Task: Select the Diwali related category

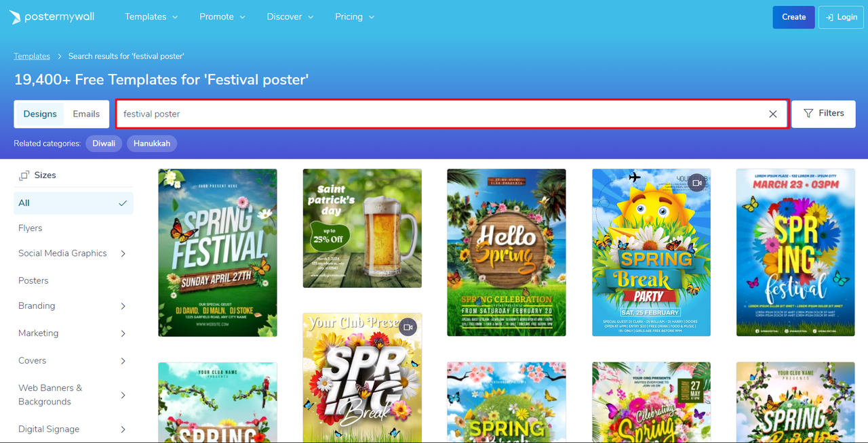Action: coord(104,144)
